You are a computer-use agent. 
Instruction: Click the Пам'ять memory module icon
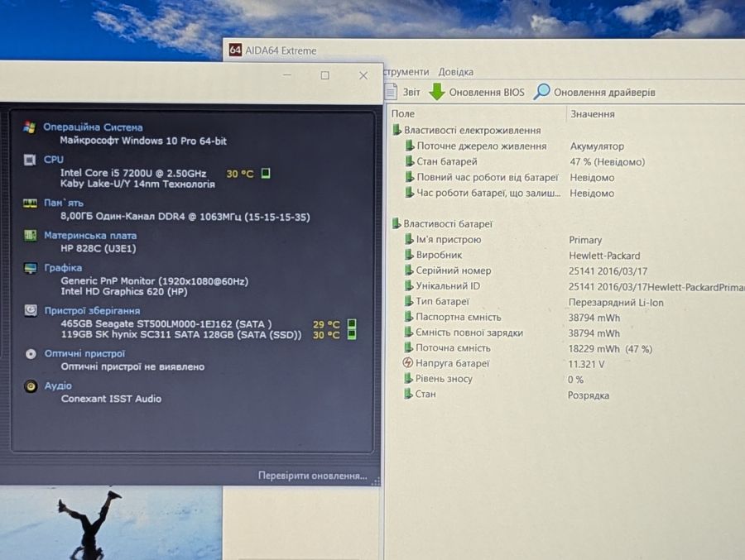(30, 203)
